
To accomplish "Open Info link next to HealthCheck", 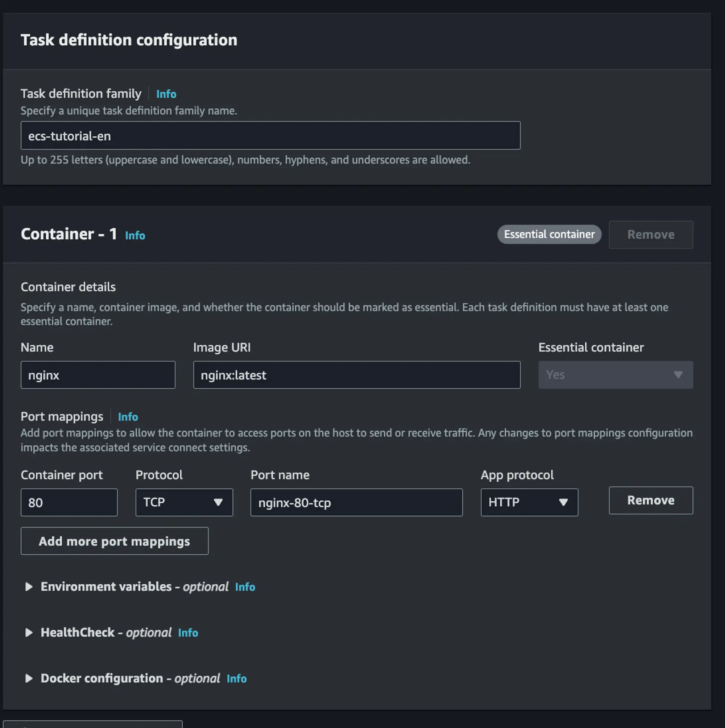I will [187, 633].
